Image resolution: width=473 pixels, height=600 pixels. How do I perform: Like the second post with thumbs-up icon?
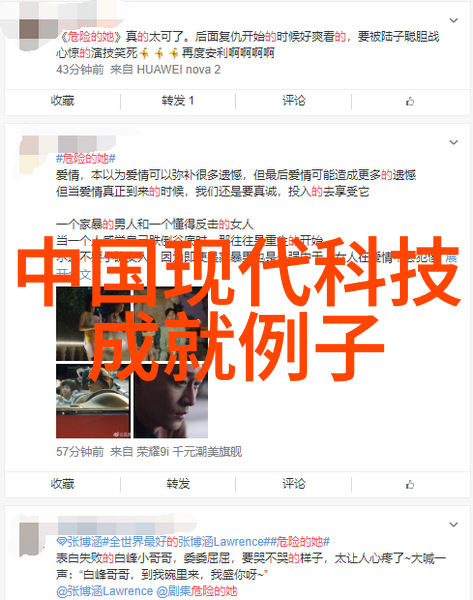click(410, 484)
